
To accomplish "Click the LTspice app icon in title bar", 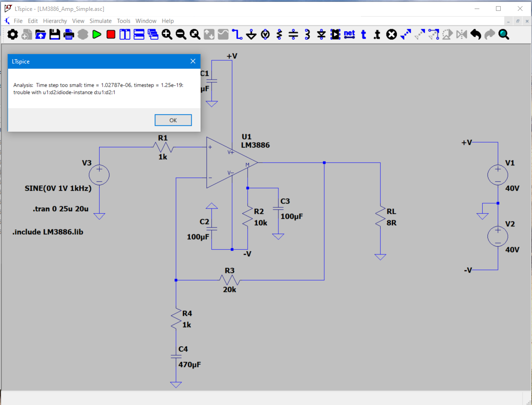I will 8,9.
